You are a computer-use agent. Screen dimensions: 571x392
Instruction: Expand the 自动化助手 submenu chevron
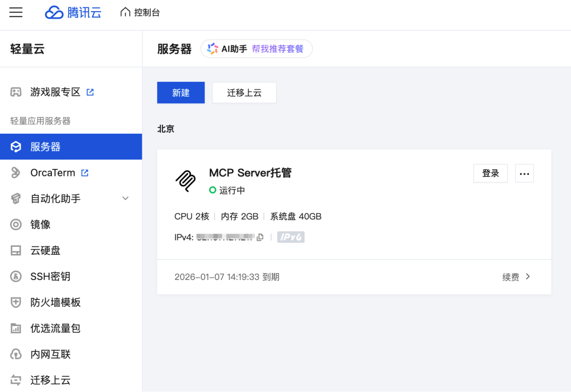[125, 198]
